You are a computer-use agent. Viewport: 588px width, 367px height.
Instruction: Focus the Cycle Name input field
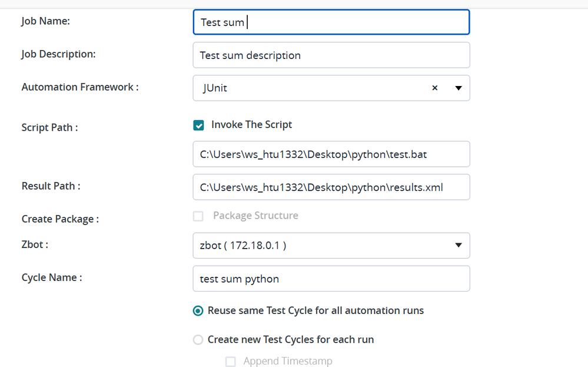[x=331, y=279]
